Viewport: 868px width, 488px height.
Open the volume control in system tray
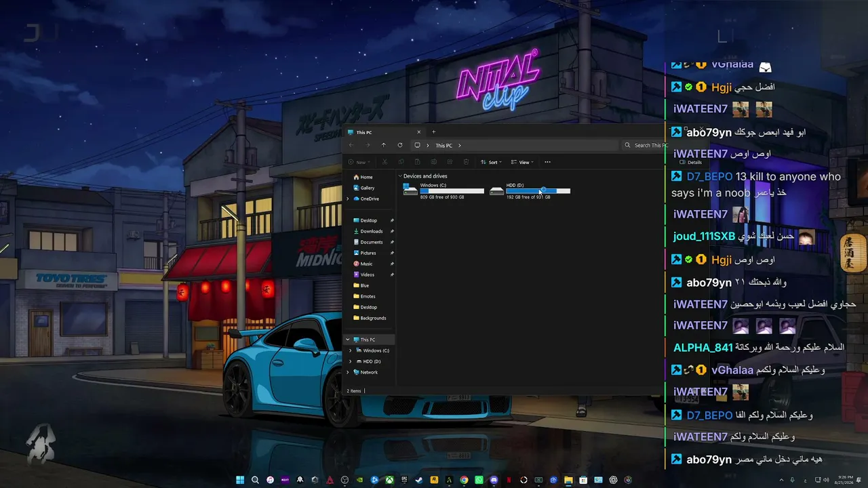[826, 480]
